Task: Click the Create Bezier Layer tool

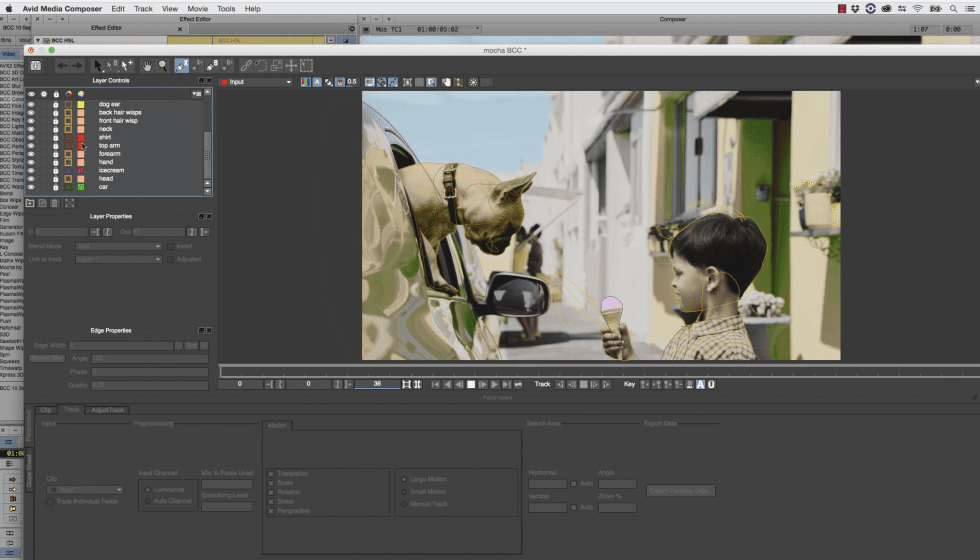Action: click(213, 65)
